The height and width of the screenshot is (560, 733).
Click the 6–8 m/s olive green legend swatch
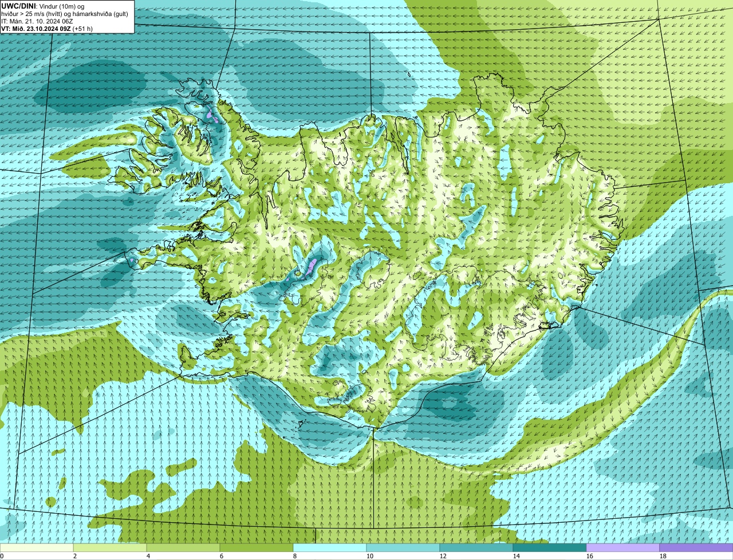(257, 547)
